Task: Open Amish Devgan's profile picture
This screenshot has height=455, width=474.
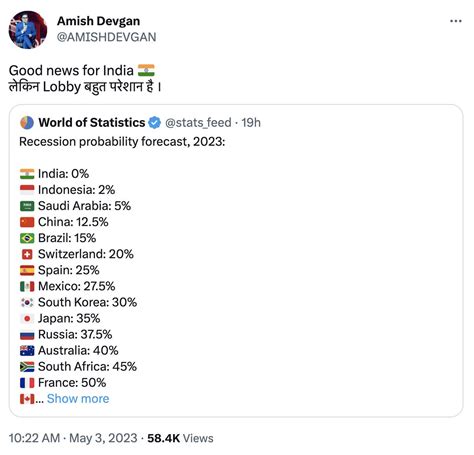Action: coord(28,30)
